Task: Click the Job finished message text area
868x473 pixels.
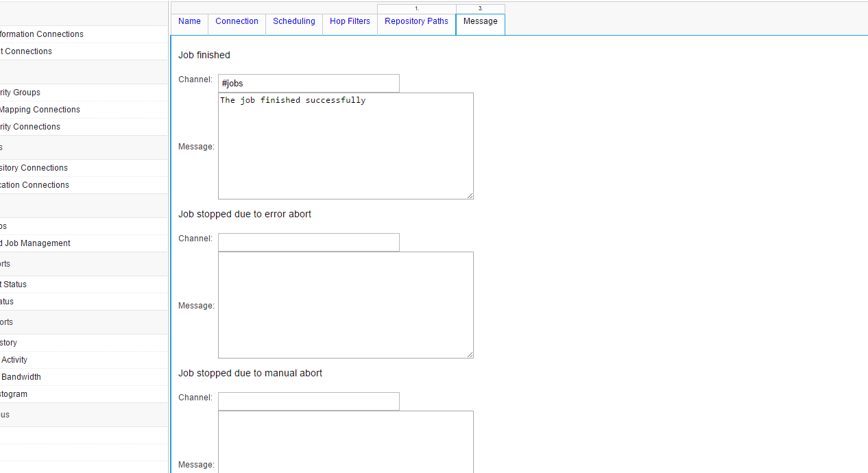Action: pyautogui.click(x=346, y=146)
